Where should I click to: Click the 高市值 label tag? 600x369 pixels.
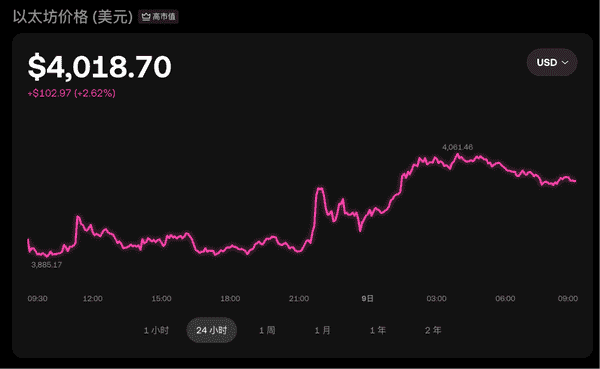[x=158, y=17]
